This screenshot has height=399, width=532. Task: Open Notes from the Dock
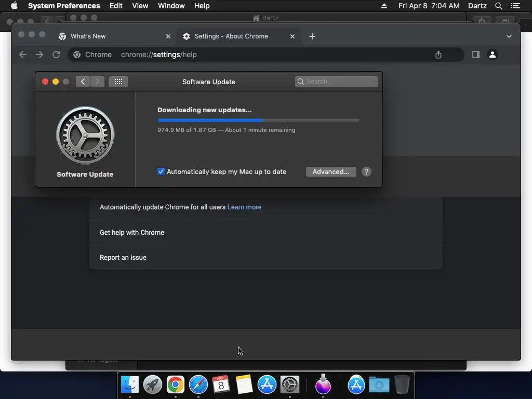[244, 384]
